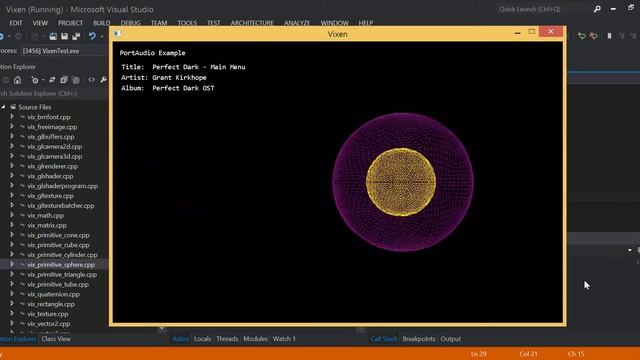
Task: Toggle the Bookmark toolbar icon
Action: click(x=609, y=36)
